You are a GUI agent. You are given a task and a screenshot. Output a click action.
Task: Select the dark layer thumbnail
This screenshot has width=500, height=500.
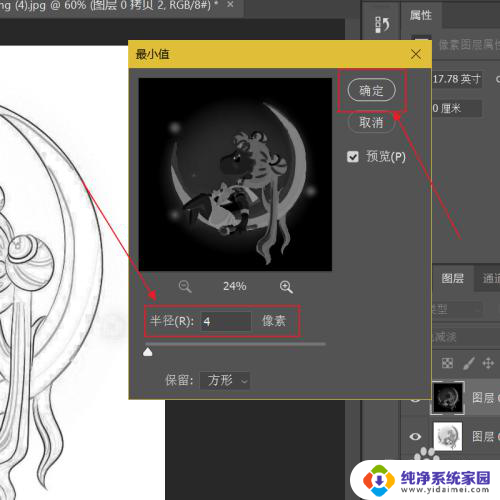[448, 398]
